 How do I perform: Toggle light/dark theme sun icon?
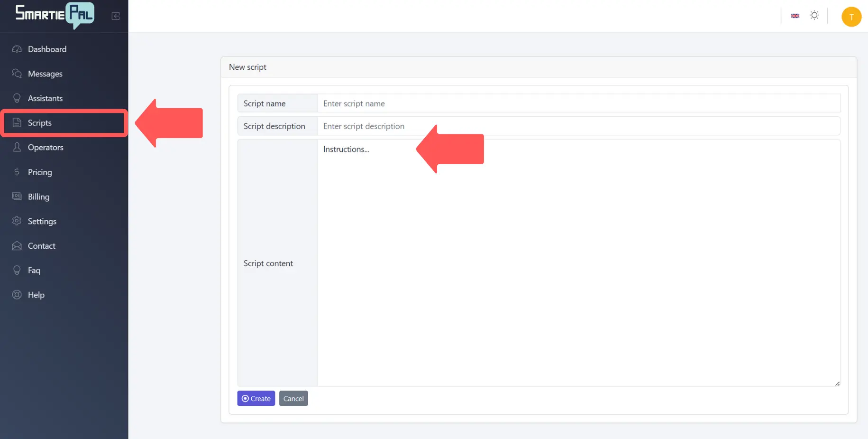(814, 16)
